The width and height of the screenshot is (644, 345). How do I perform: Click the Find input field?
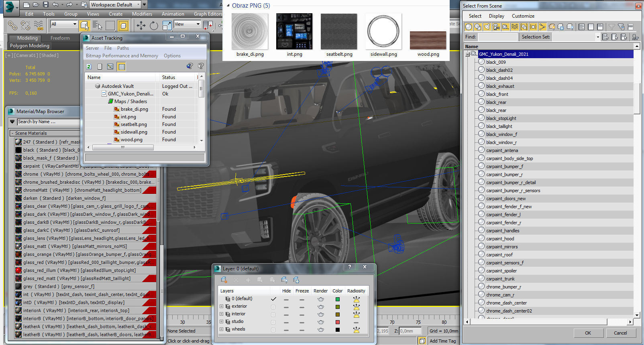pos(498,37)
